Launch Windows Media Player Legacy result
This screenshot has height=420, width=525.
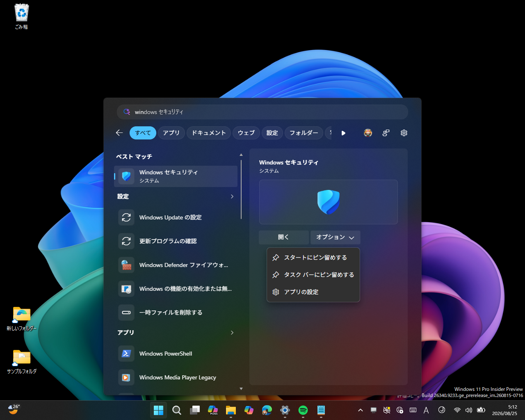pos(176,377)
